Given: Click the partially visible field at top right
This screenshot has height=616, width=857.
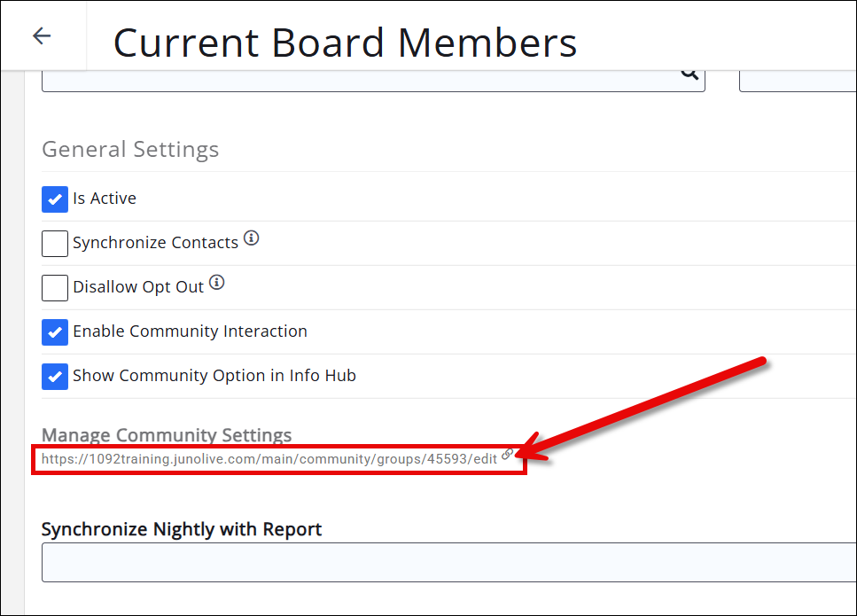Looking at the screenshot, I should 798,78.
